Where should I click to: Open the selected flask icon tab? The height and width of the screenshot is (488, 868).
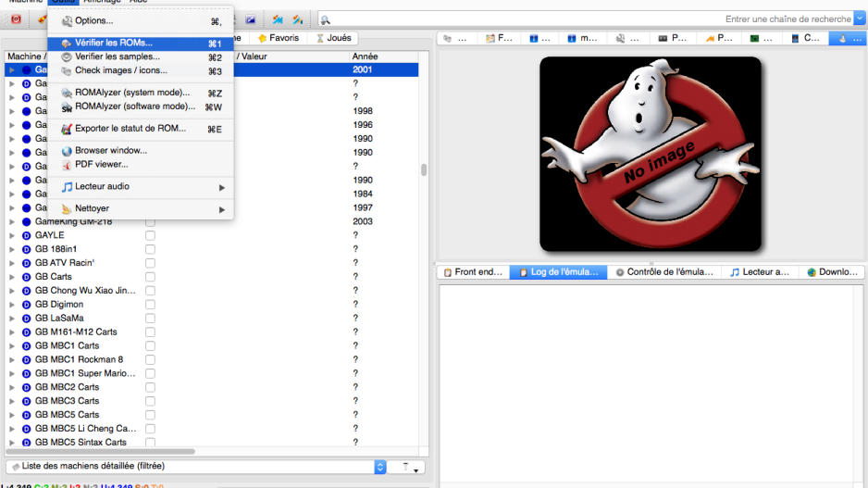point(849,38)
